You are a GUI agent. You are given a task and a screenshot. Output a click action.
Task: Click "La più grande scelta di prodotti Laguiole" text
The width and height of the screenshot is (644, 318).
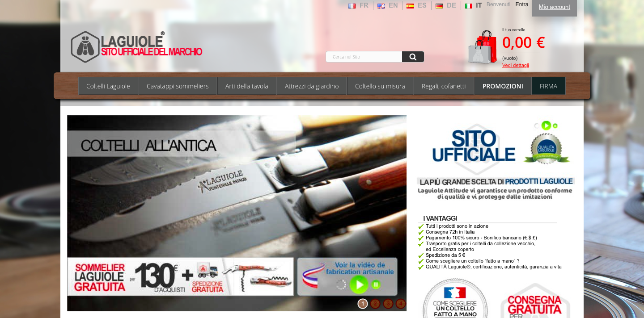[496, 181]
